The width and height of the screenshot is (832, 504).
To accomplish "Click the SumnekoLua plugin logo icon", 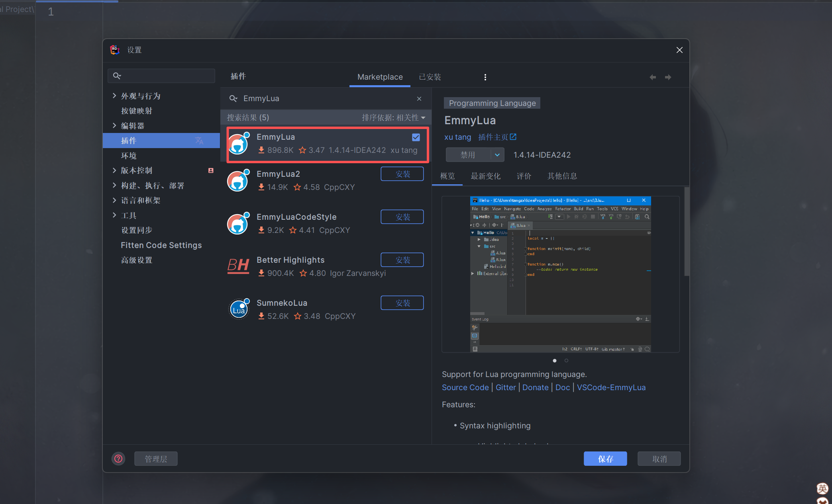I will point(238,309).
